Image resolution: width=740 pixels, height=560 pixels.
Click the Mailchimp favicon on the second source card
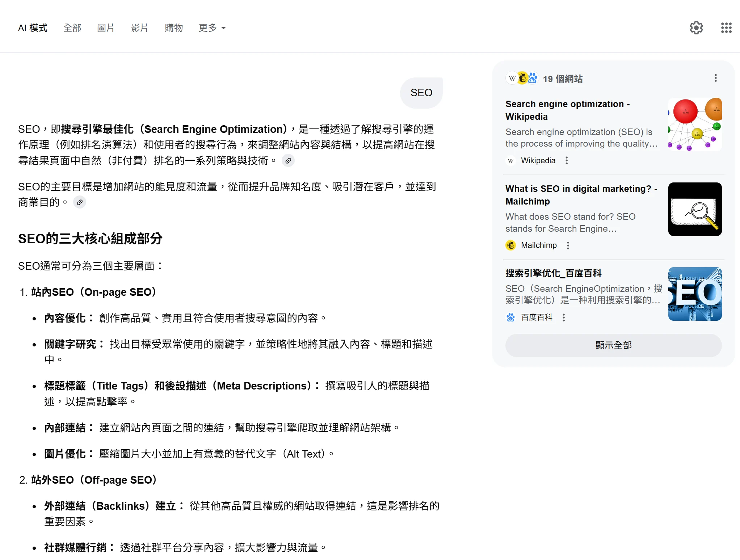tap(510, 245)
